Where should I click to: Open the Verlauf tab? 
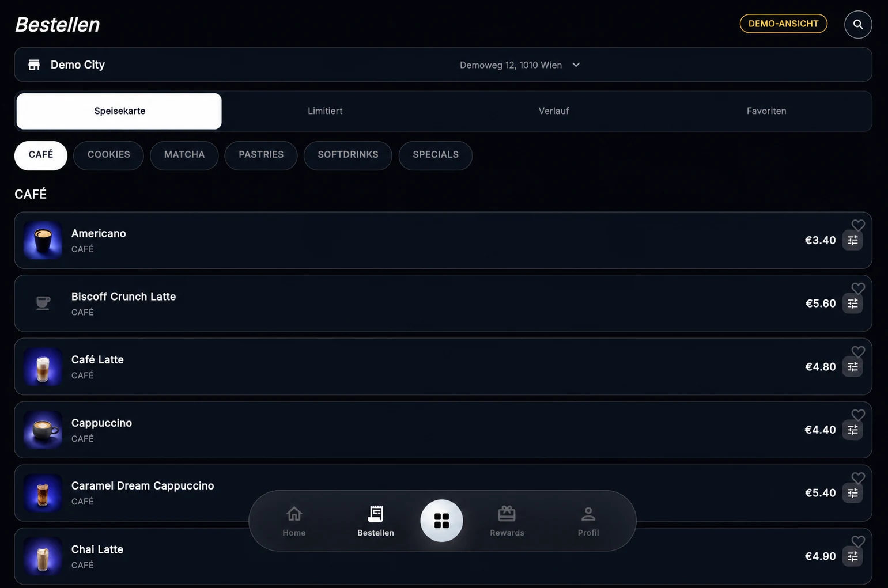pyautogui.click(x=553, y=111)
